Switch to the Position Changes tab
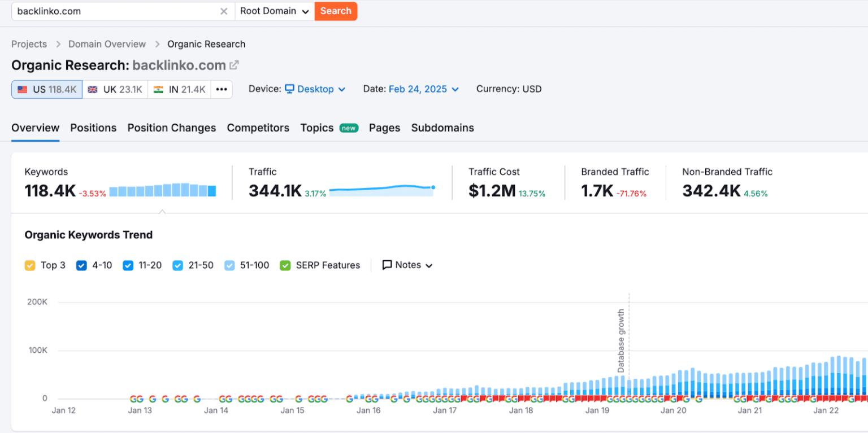Image resolution: width=868 pixels, height=433 pixels. click(172, 128)
